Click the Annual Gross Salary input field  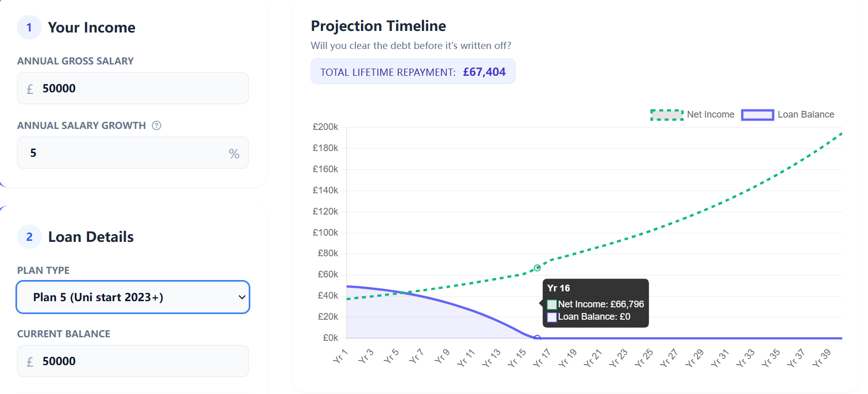pyautogui.click(x=139, y=88)
